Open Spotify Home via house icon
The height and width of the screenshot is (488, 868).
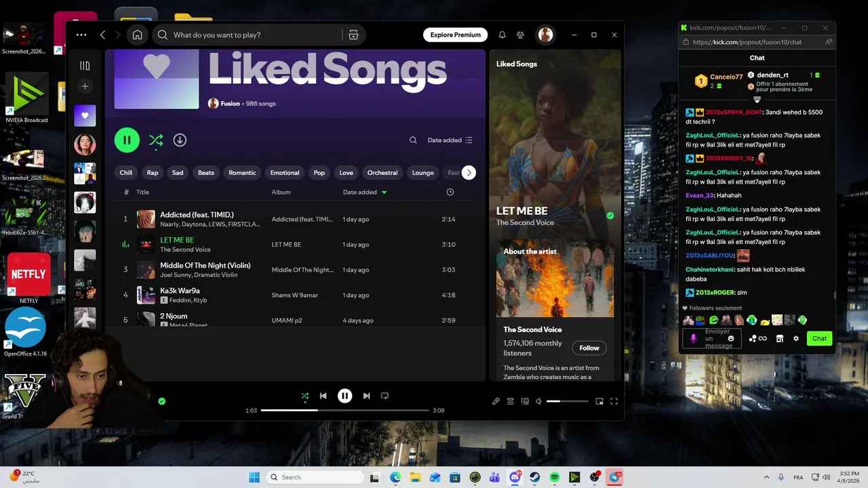point(137,35)
